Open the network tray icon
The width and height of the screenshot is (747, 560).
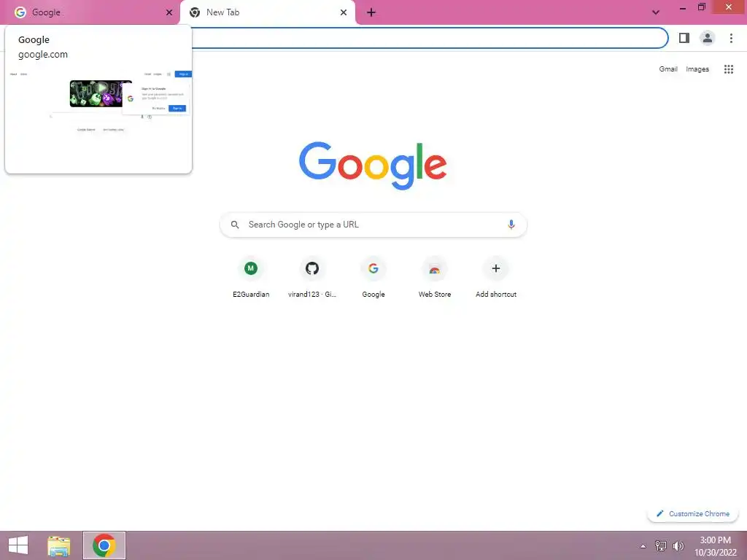(661, 546)
